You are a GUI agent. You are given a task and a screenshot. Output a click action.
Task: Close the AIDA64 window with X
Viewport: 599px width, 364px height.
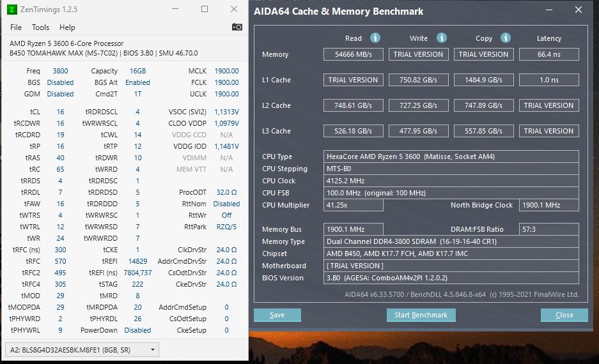(x=579, y=10)
